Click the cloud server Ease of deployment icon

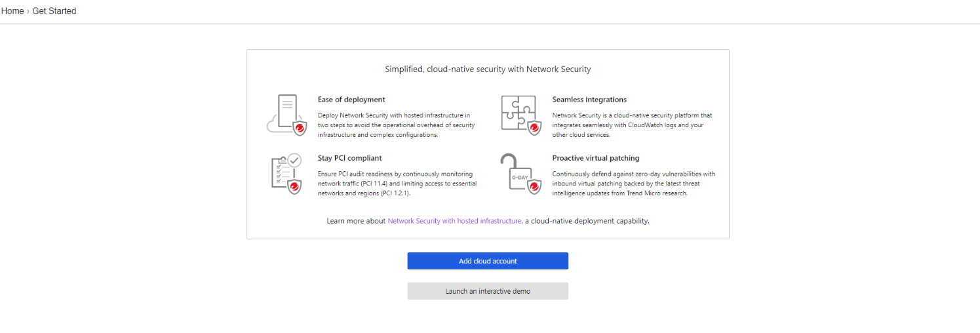(284, 113)
